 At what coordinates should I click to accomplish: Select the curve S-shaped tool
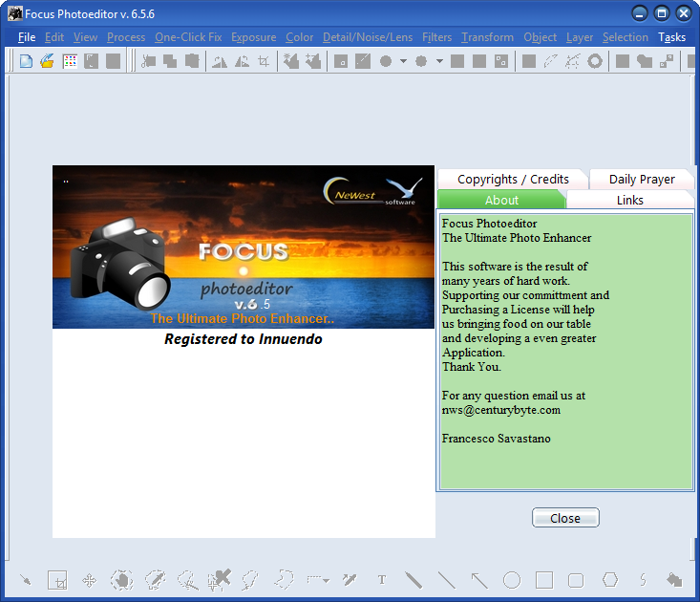(643, 580)
